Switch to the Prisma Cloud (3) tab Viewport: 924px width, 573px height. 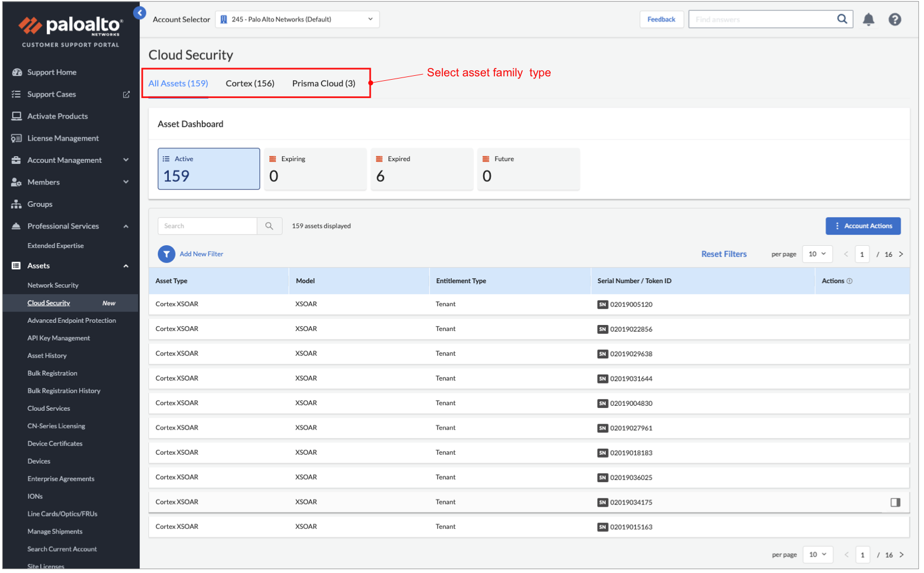[323, 84]
